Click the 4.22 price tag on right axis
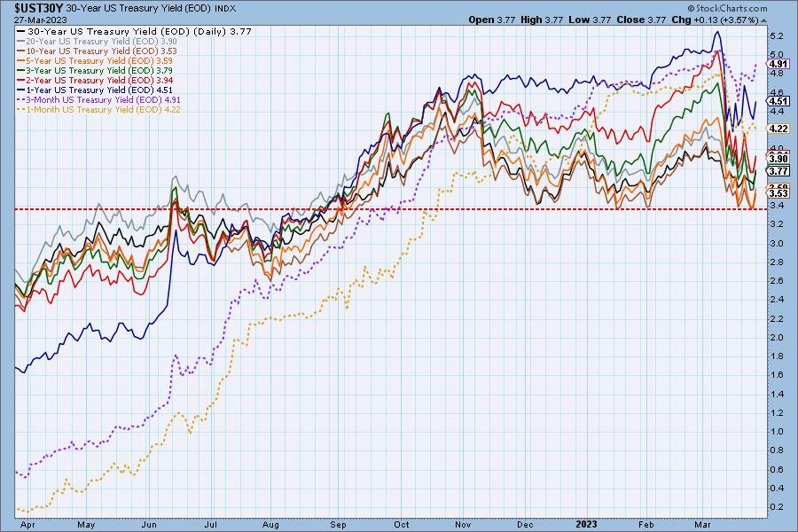Screen dimensions: 798x532 pyautogui.click(x=778, y=129)
